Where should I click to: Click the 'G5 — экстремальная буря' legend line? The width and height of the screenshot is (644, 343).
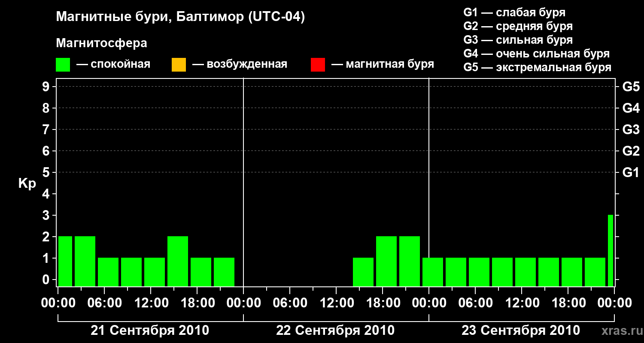click(x=538, y=67)
